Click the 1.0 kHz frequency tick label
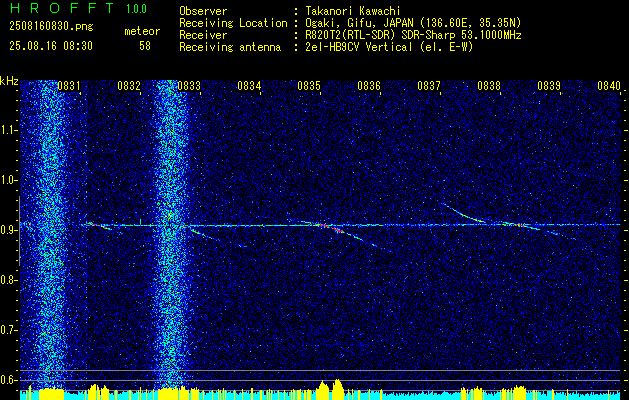Viewport: 629px width, 400px height. click(x=8, y=180)
